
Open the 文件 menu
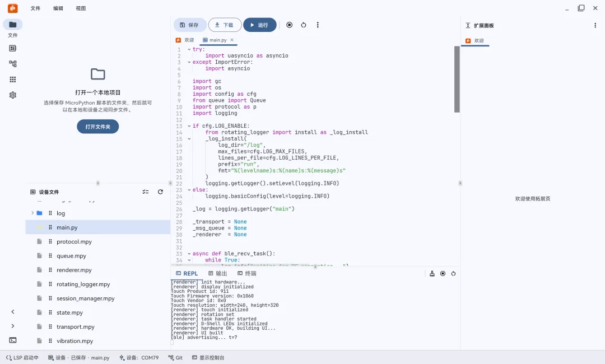pos(35,8)
